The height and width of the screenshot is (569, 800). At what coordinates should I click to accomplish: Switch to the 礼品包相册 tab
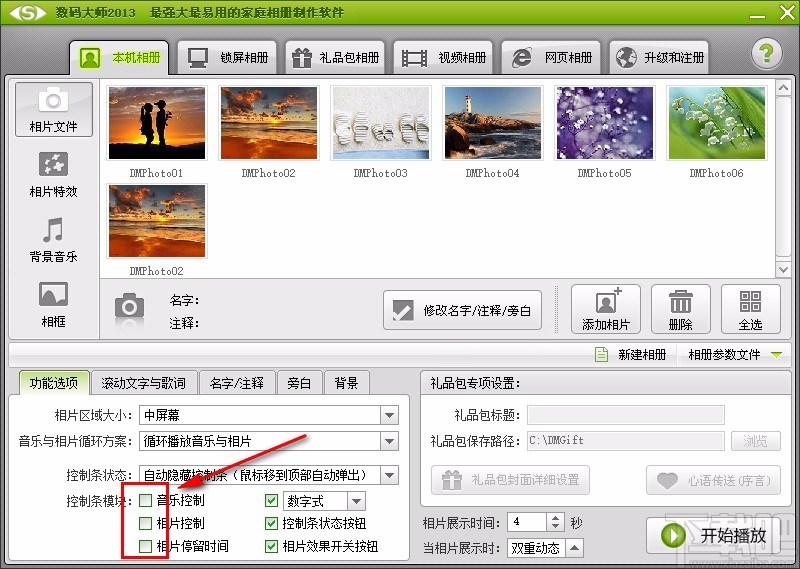coord(335,57)
